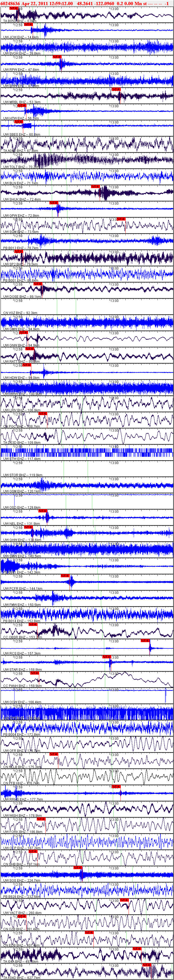Select the TA B05D BHZ station label
The height and width of the screenshot is (980, 174).
coord(20,21)
